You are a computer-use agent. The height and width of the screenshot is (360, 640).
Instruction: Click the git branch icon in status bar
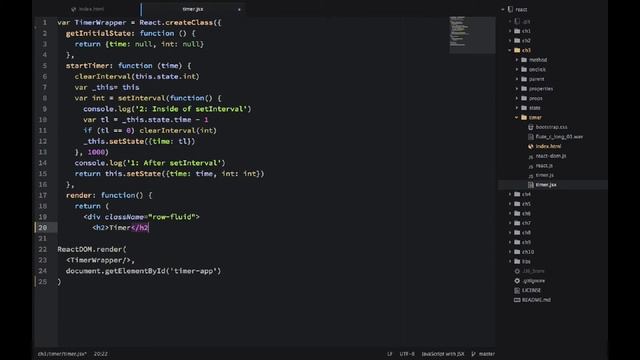click(x=473, y=354)
